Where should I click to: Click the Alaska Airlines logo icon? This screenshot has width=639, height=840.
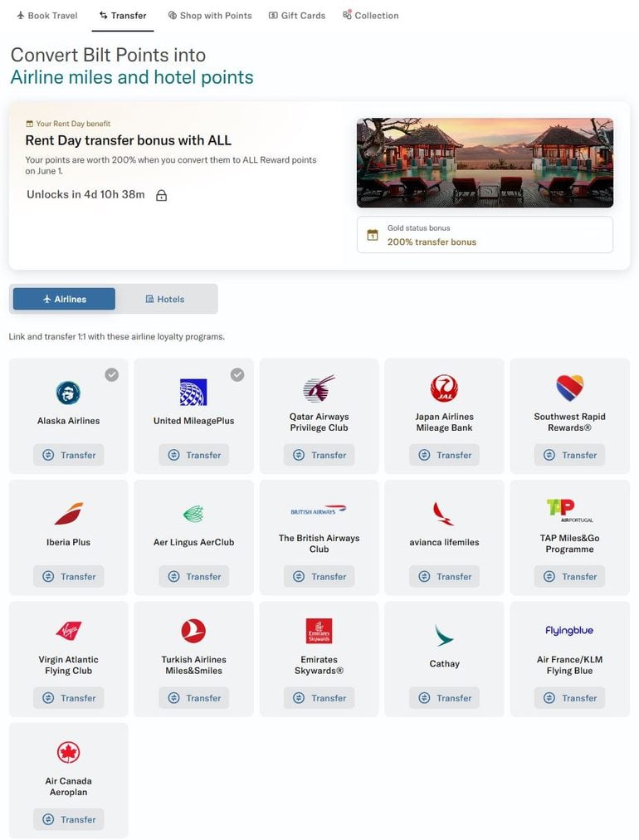point(69,393)
